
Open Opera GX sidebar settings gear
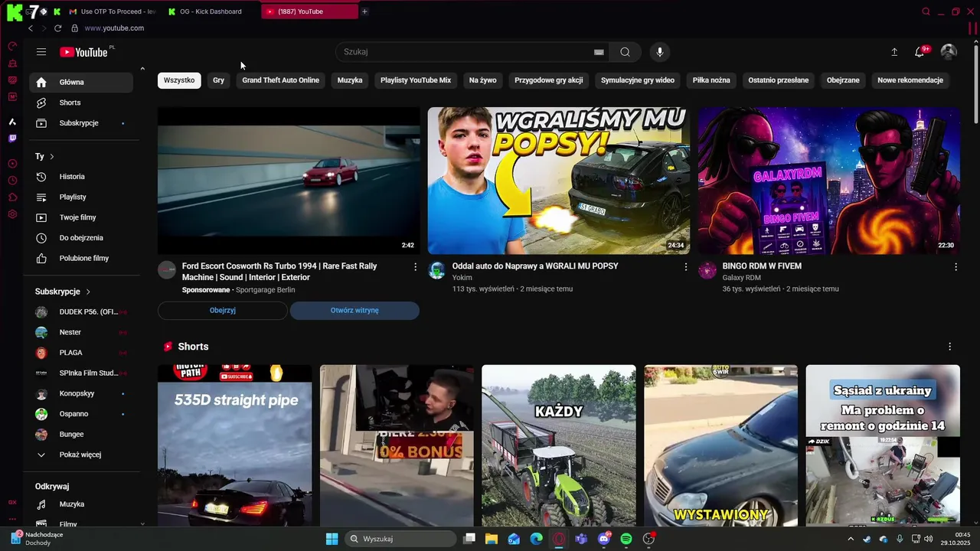tap(12, 214)
